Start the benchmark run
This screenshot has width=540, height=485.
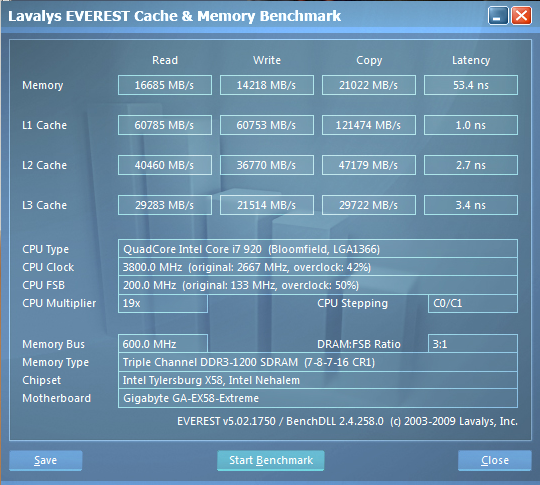click(271, 460)
